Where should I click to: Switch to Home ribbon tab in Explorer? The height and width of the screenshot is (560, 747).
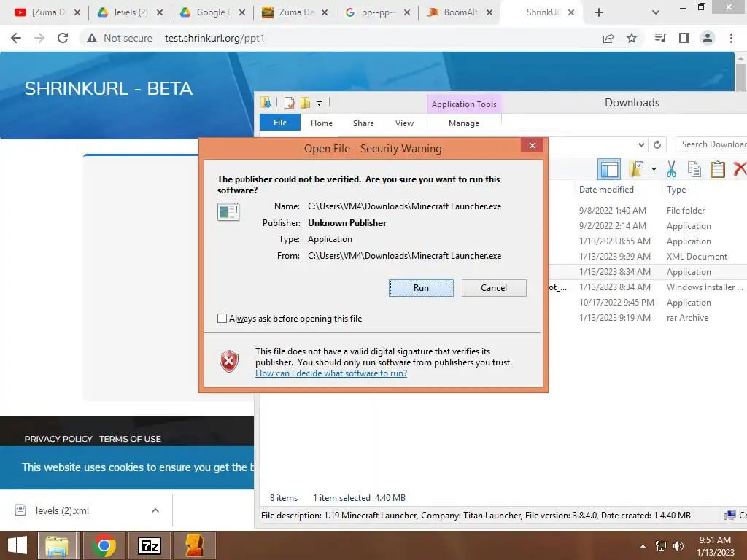click(x=322, y=122)
